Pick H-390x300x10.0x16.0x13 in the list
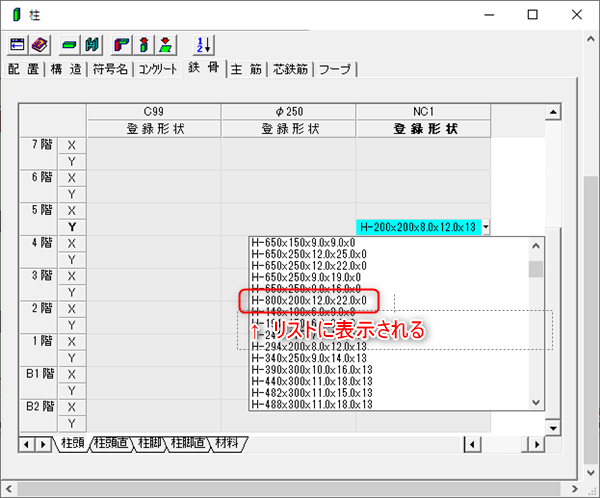The height and width of the screenshot is (498, 600). pyautogui.click(x=309, y=358)
